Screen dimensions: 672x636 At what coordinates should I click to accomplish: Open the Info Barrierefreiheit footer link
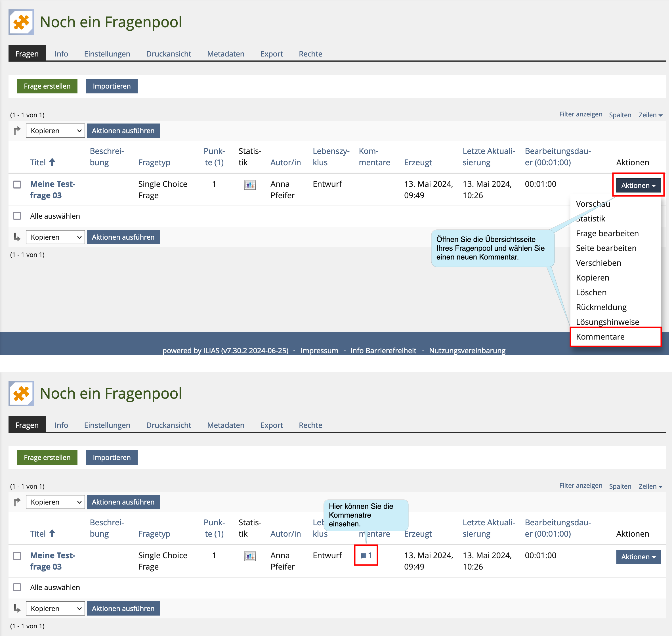coord(383,351)
